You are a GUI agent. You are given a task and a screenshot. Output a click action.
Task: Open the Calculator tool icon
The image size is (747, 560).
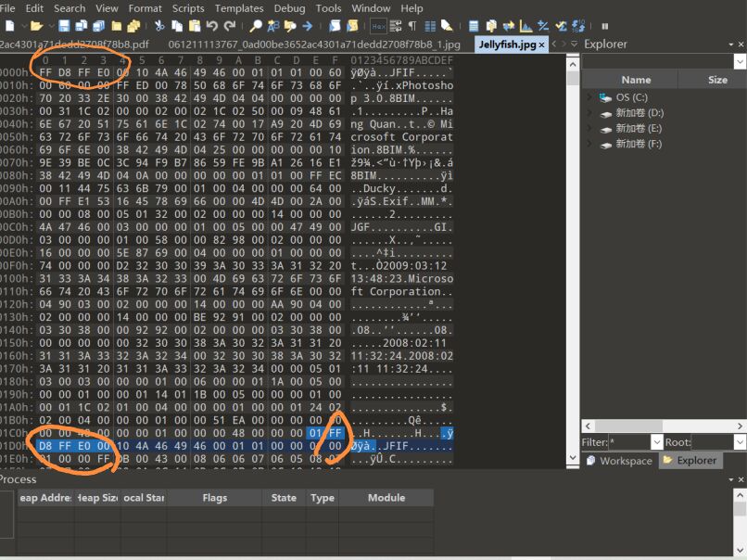[474, 26]
